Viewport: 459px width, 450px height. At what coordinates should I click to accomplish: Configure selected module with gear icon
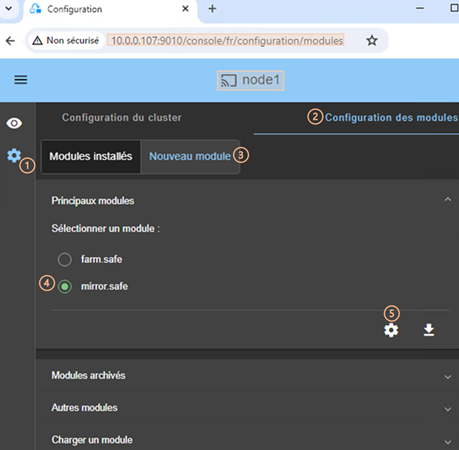pyautogui.click(x=391, y=330)
